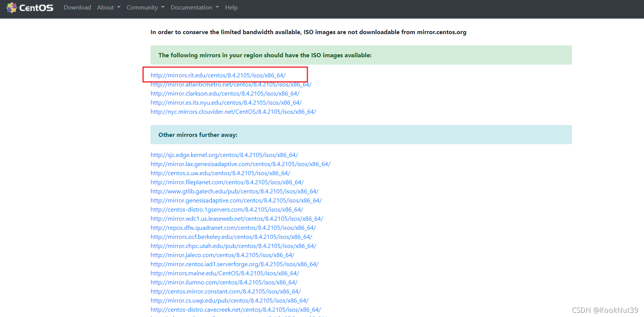644x317 pixels.
Task: Open the sjc.edge.kernel.org mirror link
Action: pos(224,155)
